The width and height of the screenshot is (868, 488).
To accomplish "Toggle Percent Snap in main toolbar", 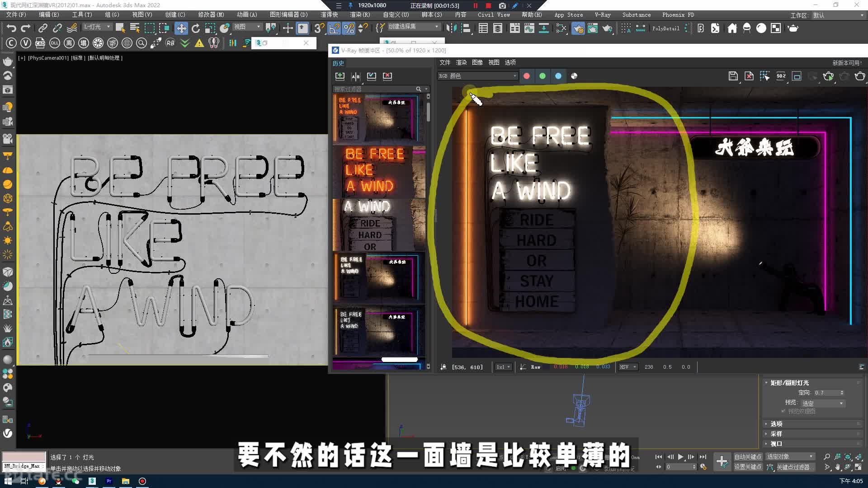I will pyautogui.click(x=349, y=28).
